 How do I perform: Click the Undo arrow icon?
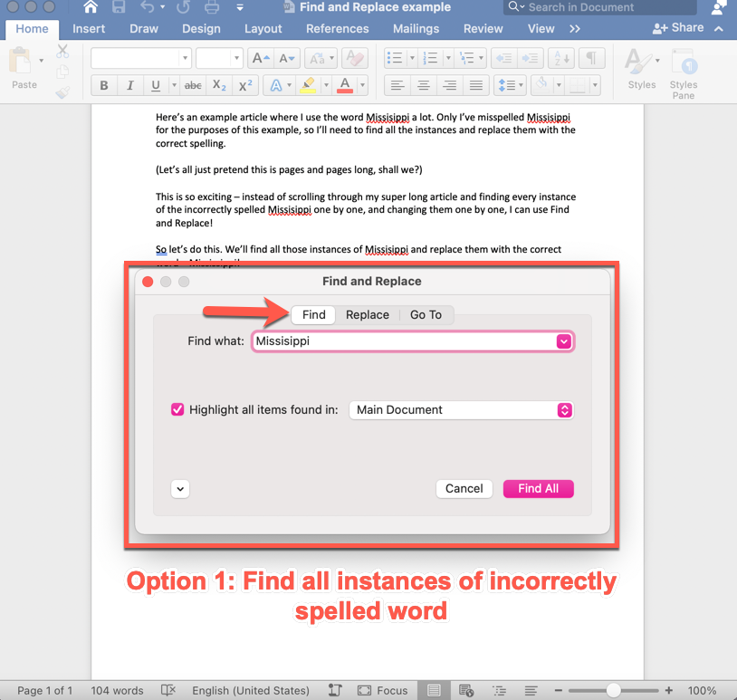pyautogui.click(x=147, y=7)
